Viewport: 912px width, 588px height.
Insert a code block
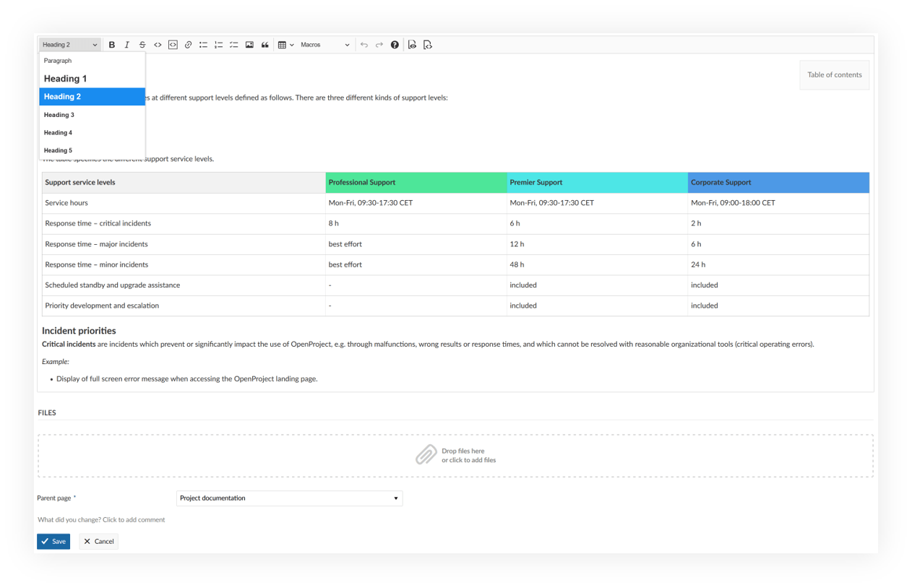[x=173, y=44]
